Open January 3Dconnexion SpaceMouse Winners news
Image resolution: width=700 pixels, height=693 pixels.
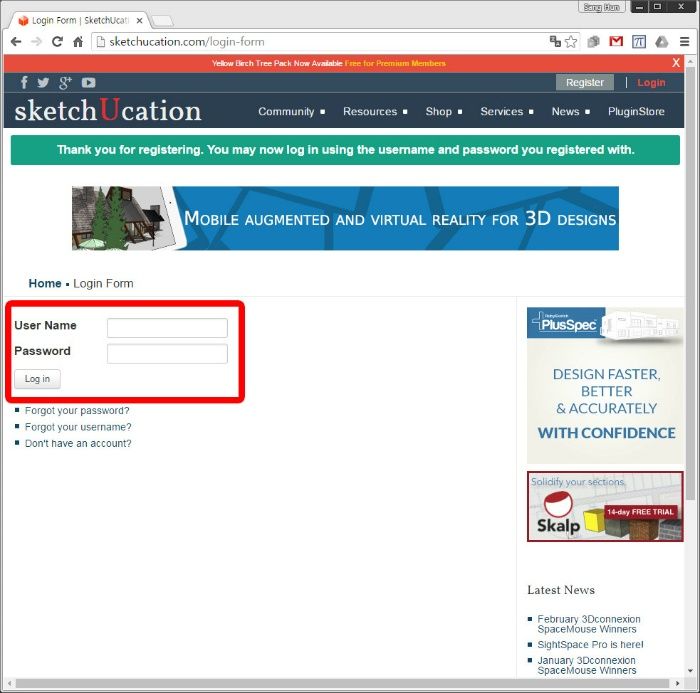click(587, 665)
